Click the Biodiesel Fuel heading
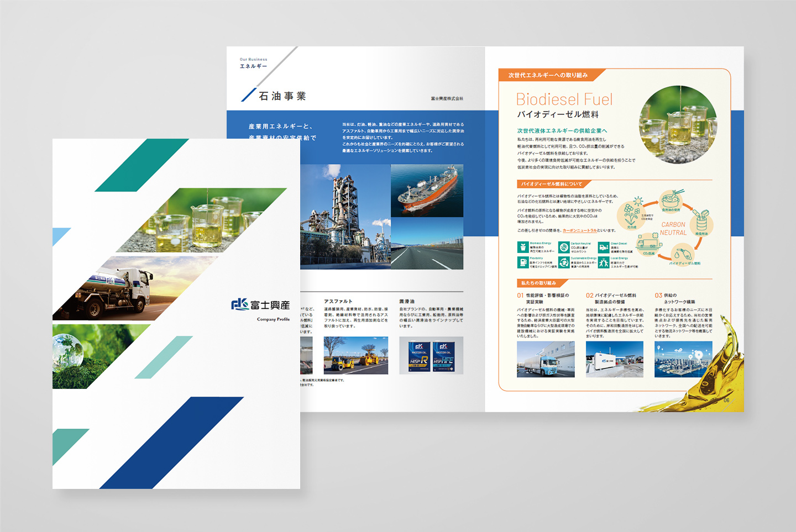This screenshot has height=532, width=796. coord(564,99)
